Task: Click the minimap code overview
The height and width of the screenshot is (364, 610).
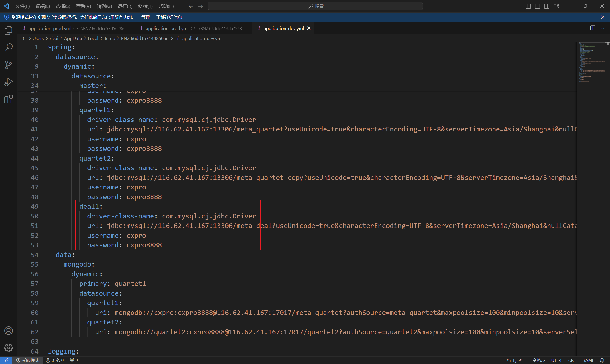Action: pos(592,62)
